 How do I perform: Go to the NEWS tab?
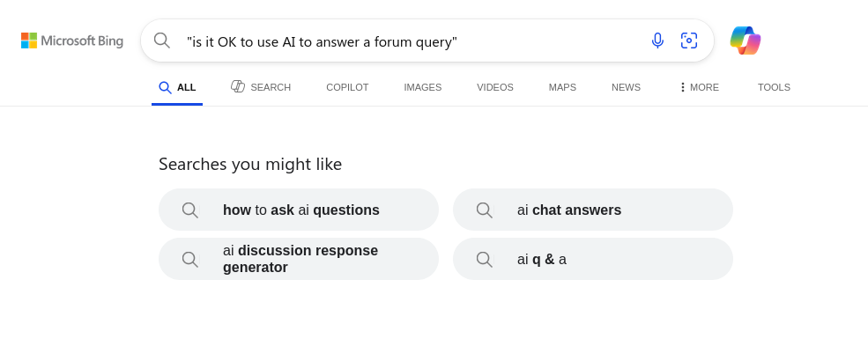(x=626, y=87)
